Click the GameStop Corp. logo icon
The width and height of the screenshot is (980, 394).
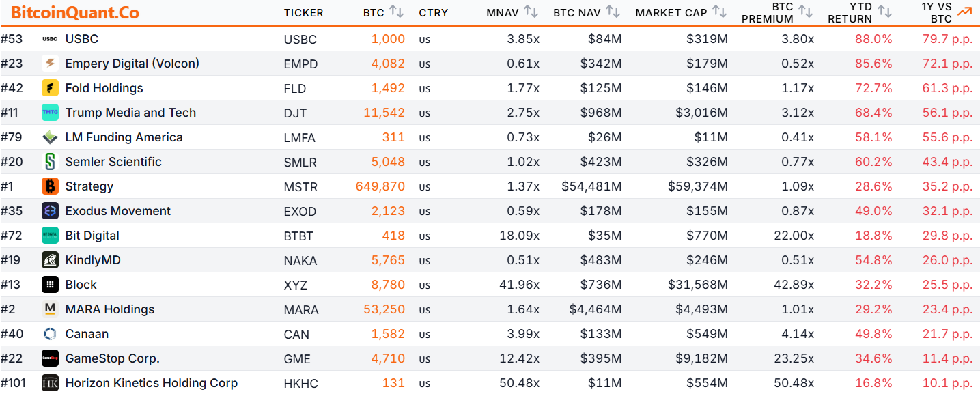click(x=49, y=358)
